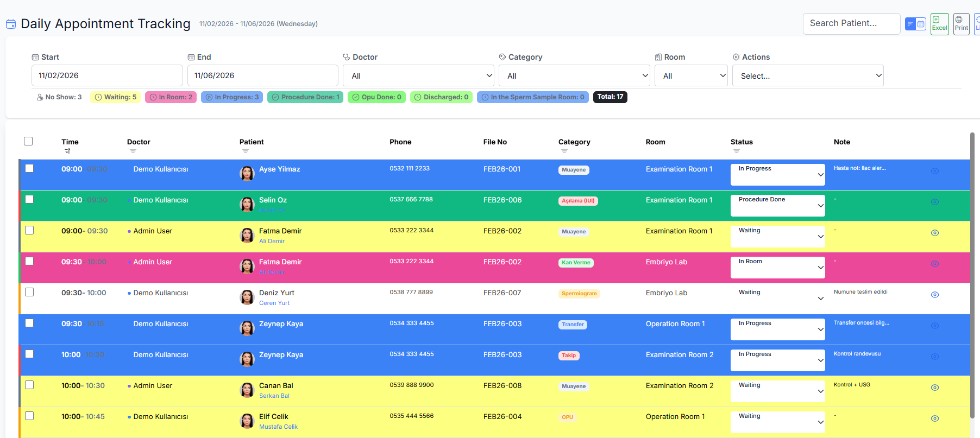Viewport: 980px width, 438px height.
Task: Export appointments with the Excel button
Action: pyautogui.click(x=939, y=24)
